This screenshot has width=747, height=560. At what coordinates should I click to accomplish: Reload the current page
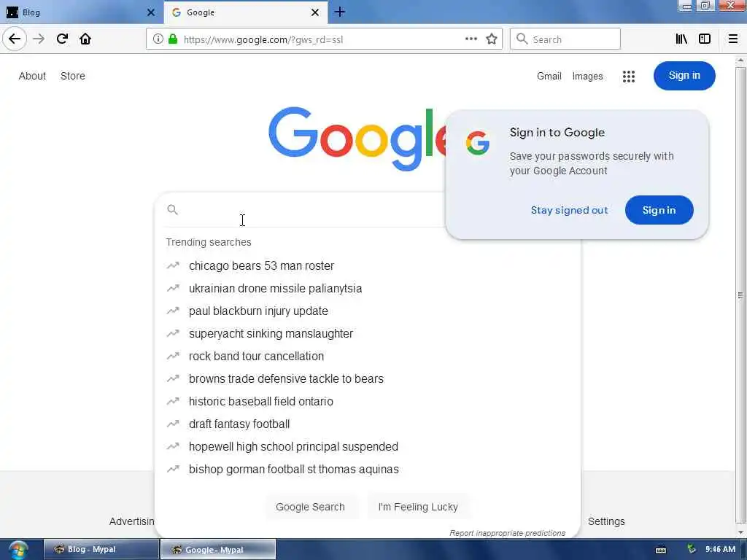(x=62, y=39)
